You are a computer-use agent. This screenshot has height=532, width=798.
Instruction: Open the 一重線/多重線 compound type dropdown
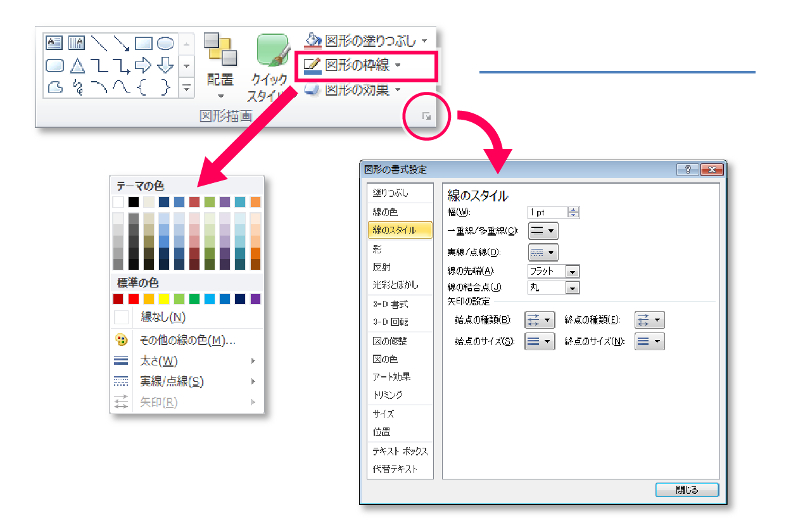(543, 231)
